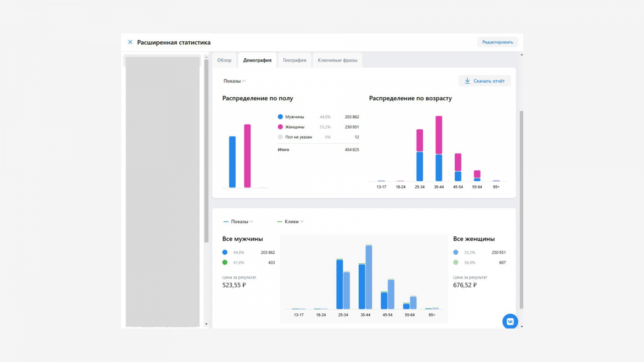Expand the top Показы metric dropdown
The width and height of the screenshot is (644, 362).
tap(235, 81)
